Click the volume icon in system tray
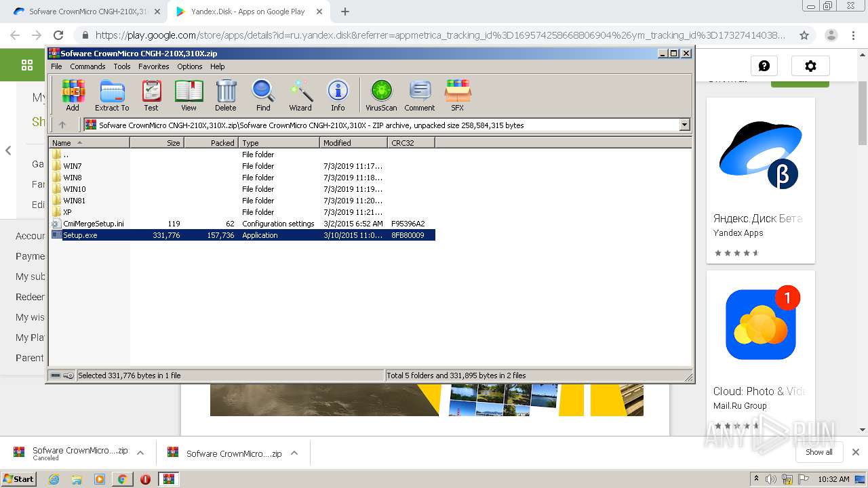The image size is (868, 488). click(770, 479)
